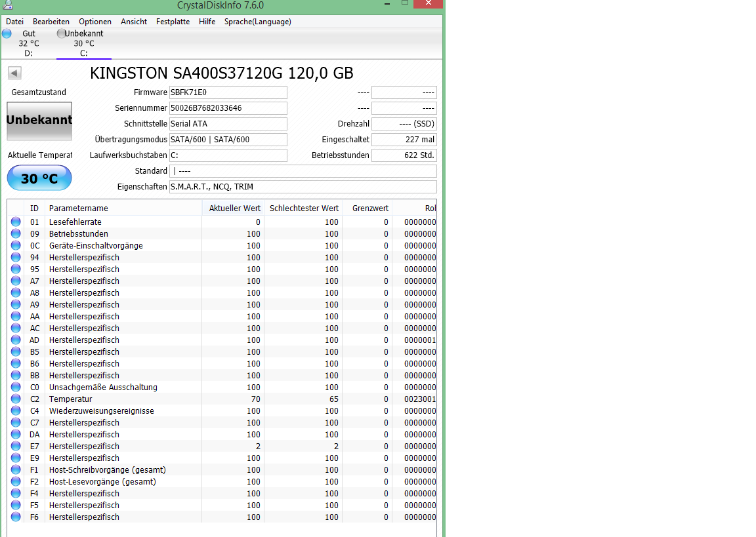Click status orb for ID E7 row
This screenshot has height=537, width=756.
(x=16, y=446)
